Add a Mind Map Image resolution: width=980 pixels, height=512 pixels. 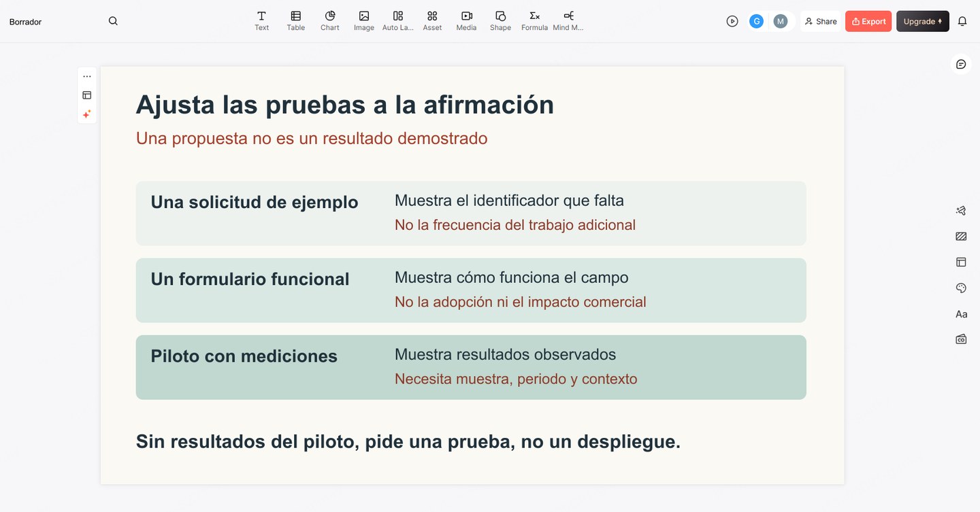[568, 21]
